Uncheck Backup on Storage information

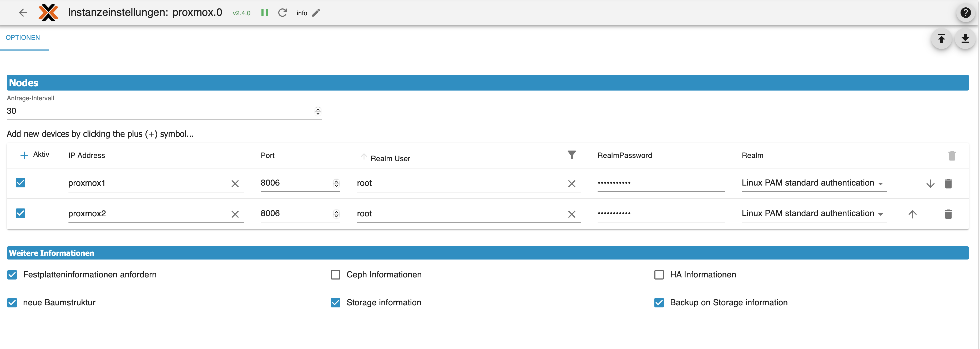click(659, 303)
